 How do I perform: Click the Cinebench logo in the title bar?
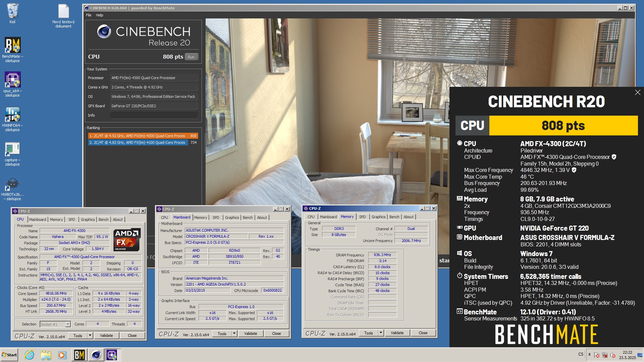coord(87,8)
